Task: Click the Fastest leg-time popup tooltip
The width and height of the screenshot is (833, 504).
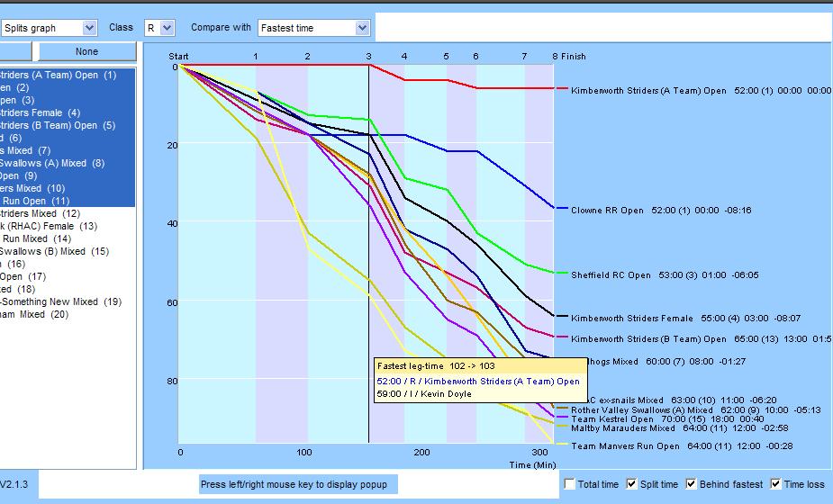Action: click(478, 381)
